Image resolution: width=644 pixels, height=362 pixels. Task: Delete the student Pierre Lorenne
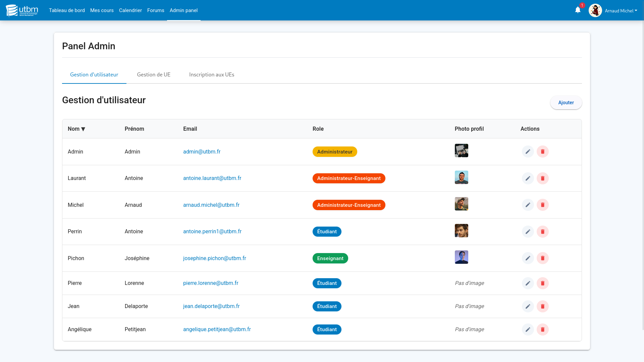pos(543,283)
